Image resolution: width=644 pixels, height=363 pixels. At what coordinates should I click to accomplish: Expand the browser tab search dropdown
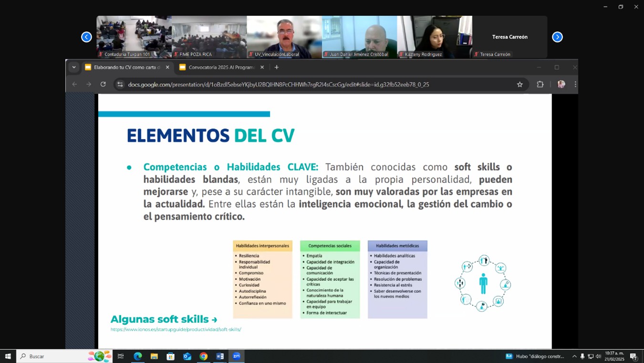pyautogui.click(x=74, y=67)
